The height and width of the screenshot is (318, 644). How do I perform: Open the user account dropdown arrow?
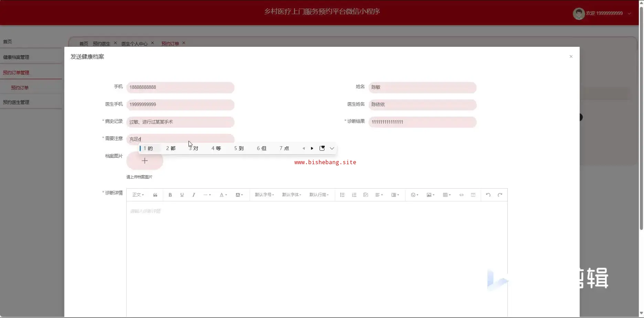pyautogui.click(x=629, y=13)
